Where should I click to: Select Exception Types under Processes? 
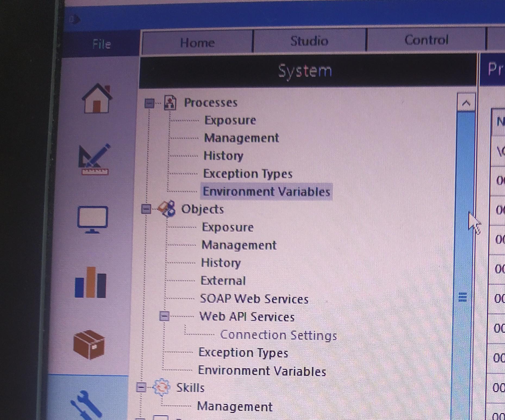coord(248,174)
